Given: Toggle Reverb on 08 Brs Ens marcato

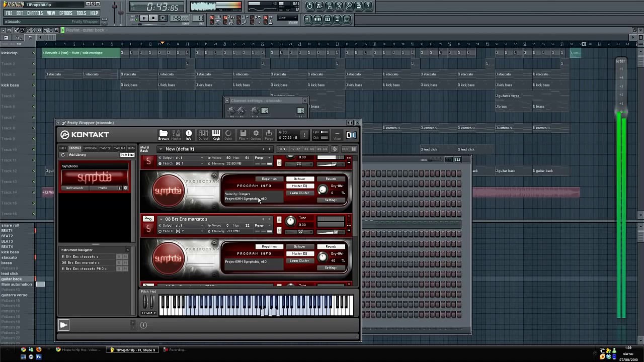Looking at the screenshot, I should click(331, 247).
